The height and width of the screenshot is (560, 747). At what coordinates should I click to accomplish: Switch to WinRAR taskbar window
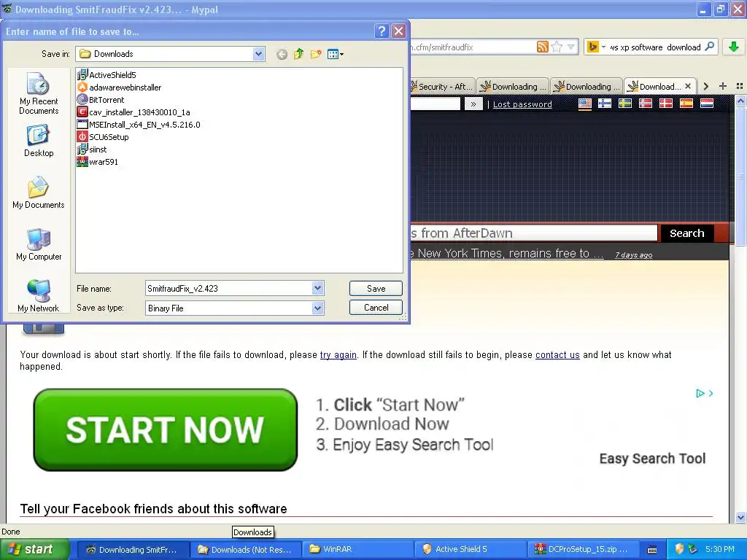coord(359,550)
